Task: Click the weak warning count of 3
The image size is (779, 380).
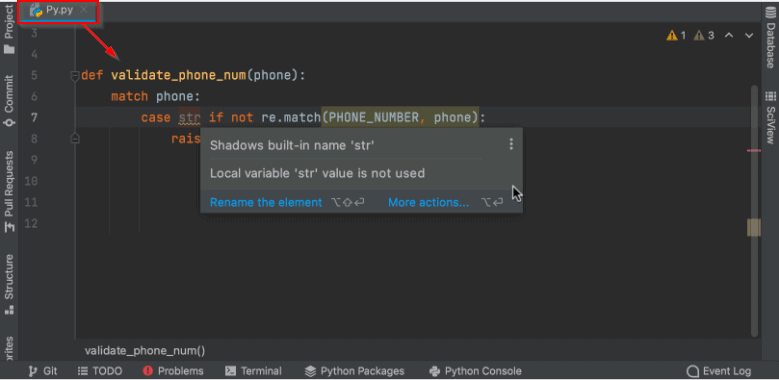Action: click(704, 35)
